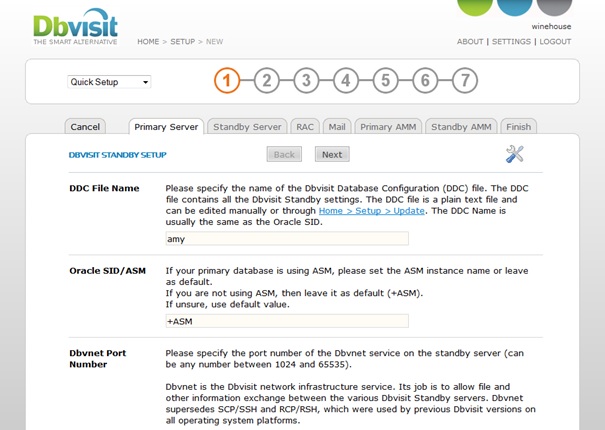The height and width of the screenshot is (430, 605).
Task: Go to setup step 4 circle
Action: pyautogui.click(x=346, y=80)
